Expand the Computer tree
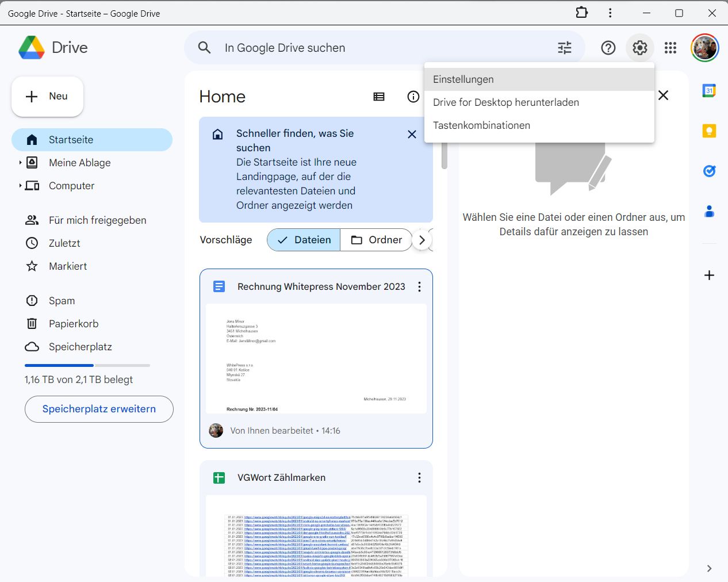Image resolution: width=728 pixels, height=582 pixels. coord(20,186)
